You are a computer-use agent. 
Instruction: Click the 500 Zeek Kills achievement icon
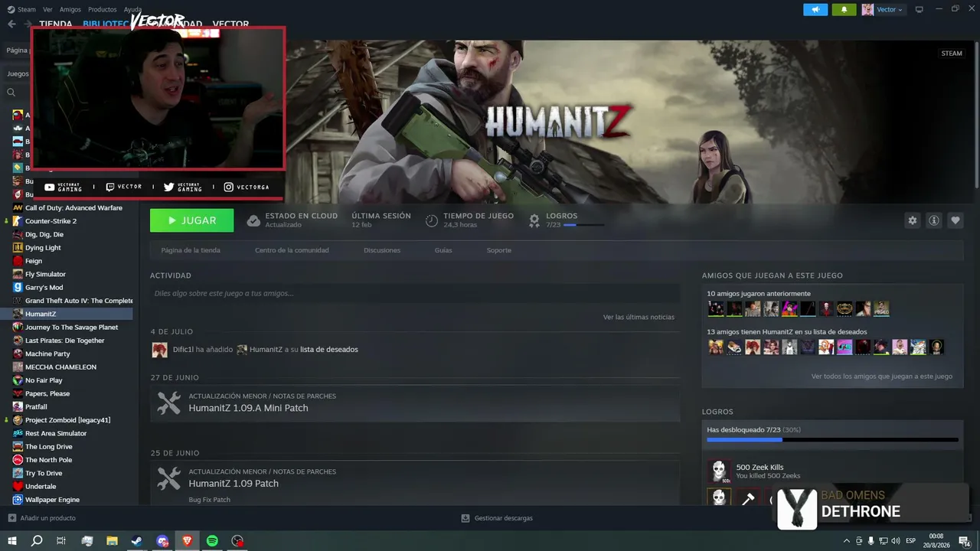[719, 471]
